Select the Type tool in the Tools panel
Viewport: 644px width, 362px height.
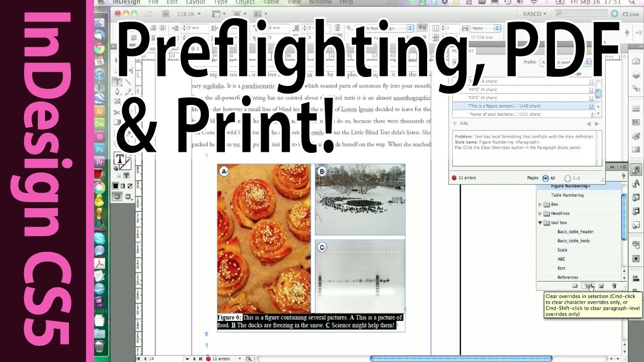click(x=118, y=81)
